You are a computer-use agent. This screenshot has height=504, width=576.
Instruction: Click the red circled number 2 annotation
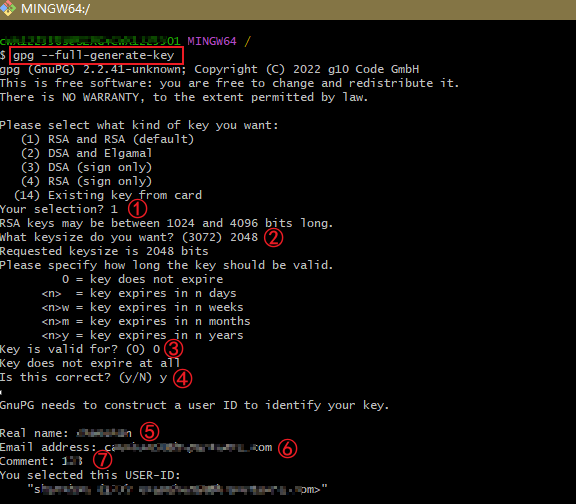(x=274, y=238)
